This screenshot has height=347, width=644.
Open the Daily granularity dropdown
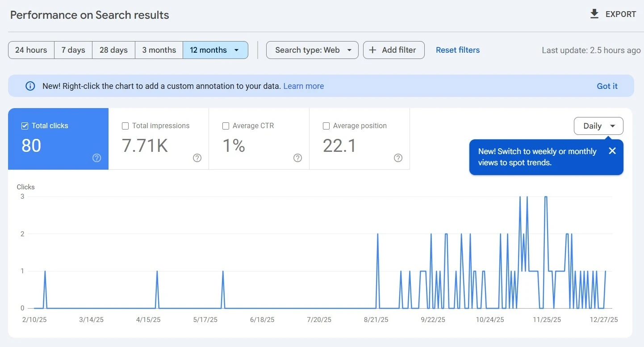pos(598,126)
